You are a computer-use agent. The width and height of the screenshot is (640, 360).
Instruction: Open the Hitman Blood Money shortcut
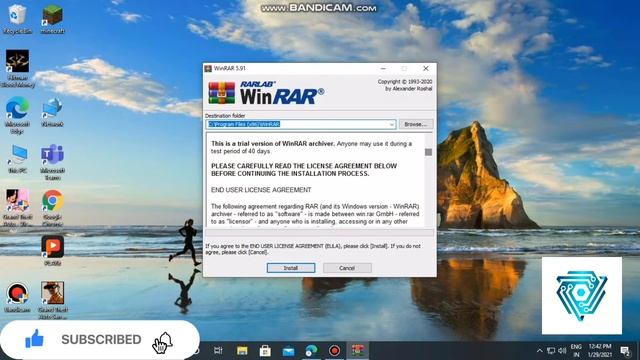17,68
